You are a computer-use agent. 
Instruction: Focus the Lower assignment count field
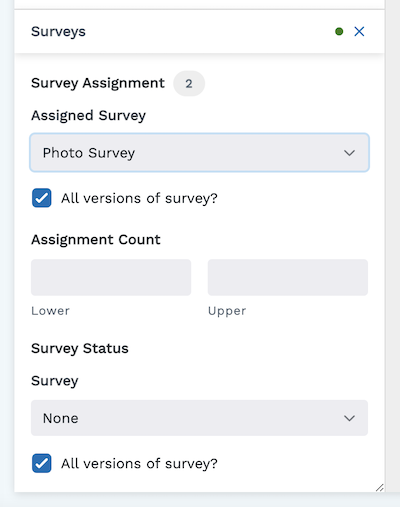(111, 277)
